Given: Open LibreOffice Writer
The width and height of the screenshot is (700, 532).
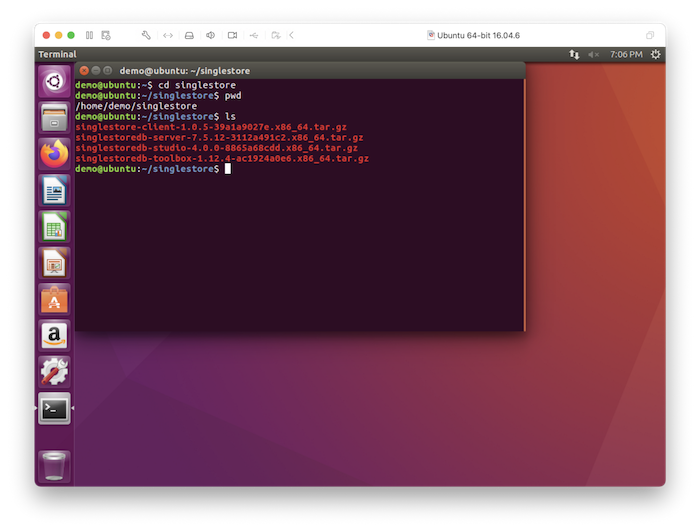Looking at the screenshot, I should point(54,191).
